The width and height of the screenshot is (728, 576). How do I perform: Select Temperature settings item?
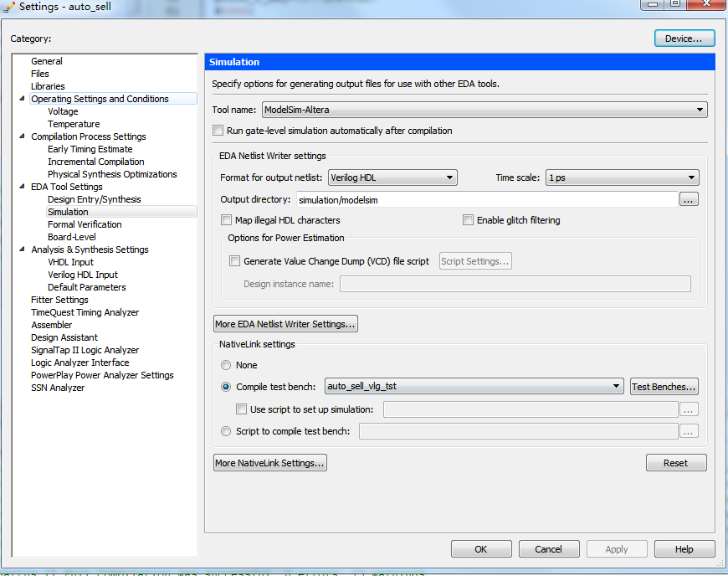(74, 124)
